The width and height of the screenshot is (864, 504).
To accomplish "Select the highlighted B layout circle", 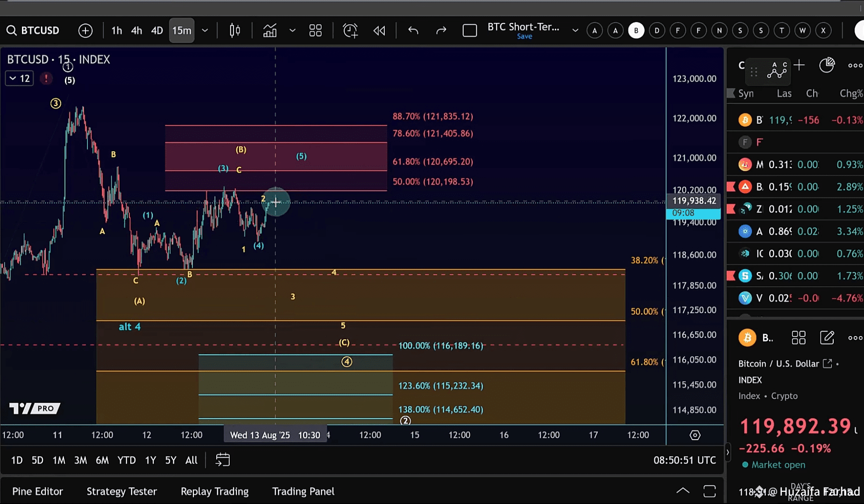I will pyautogui.click(x=636, y=31).
